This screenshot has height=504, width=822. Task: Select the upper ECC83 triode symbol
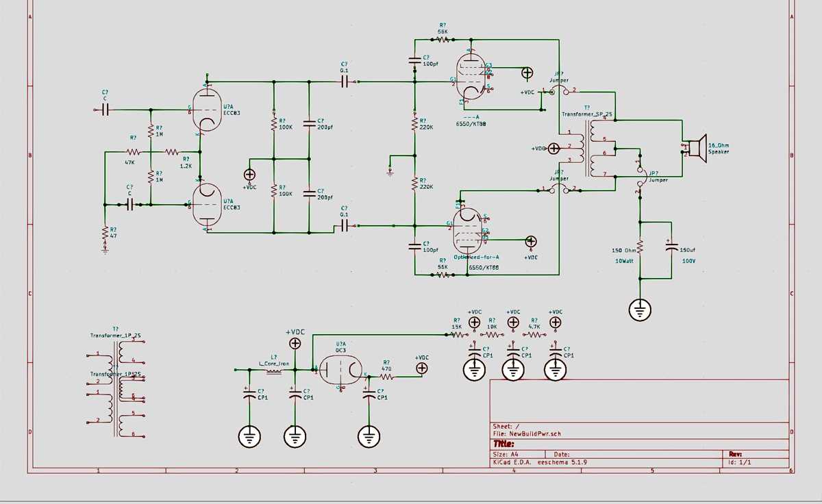click(206, 110)
